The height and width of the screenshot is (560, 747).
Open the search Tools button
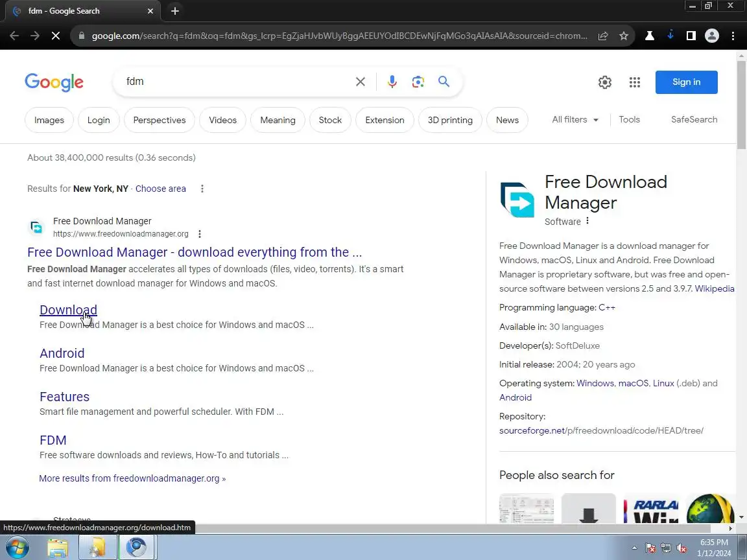[630, 120]
